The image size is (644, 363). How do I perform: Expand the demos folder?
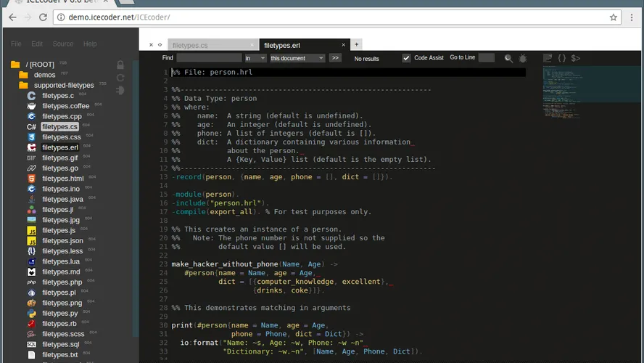pyautogui.click(x=44, y=75)
